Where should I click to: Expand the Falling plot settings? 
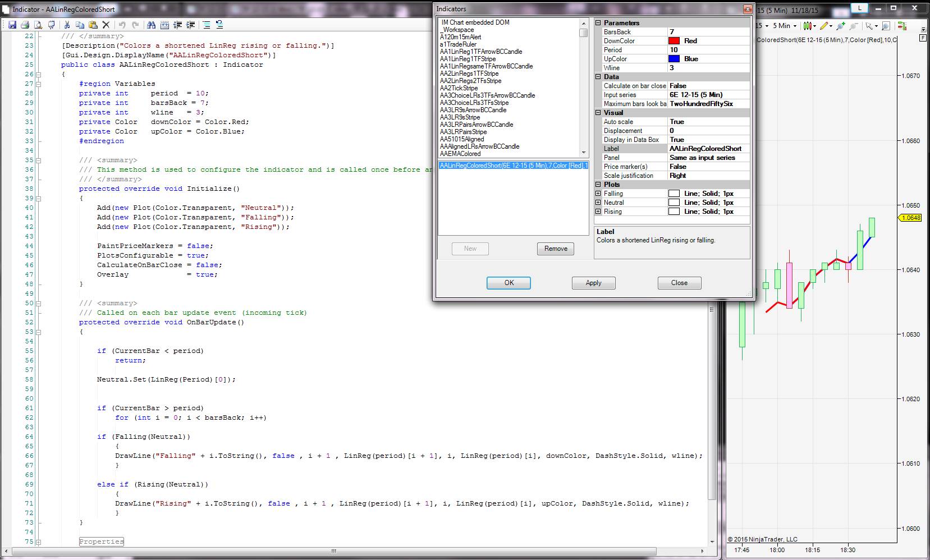598,194
